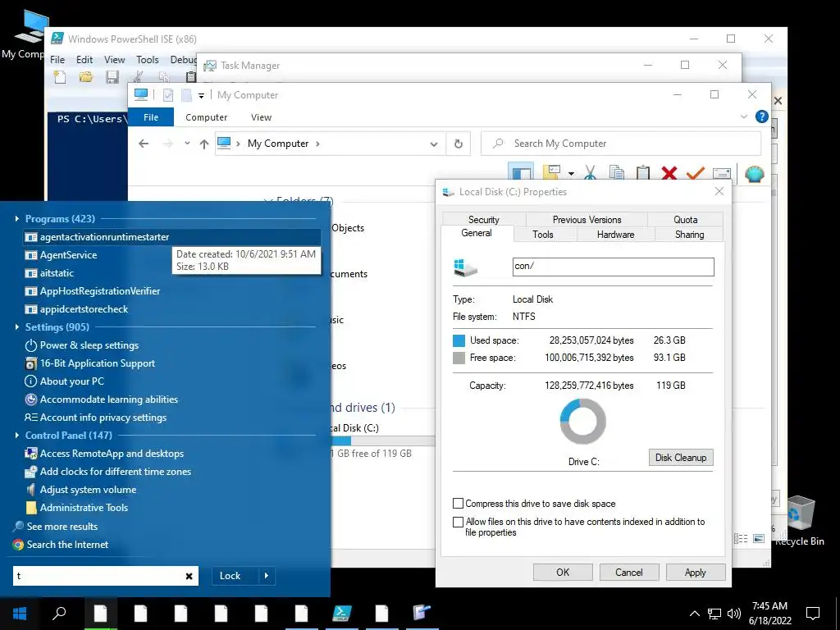Open Classic Shell settings shell icon
The image size is (840, 630).
(x=754, y=173)
